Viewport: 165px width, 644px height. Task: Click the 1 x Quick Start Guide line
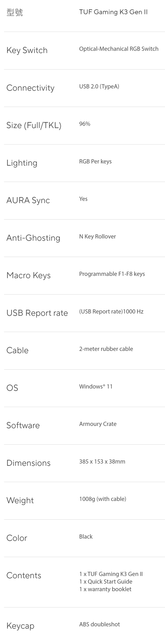click(x=106, y=582)
